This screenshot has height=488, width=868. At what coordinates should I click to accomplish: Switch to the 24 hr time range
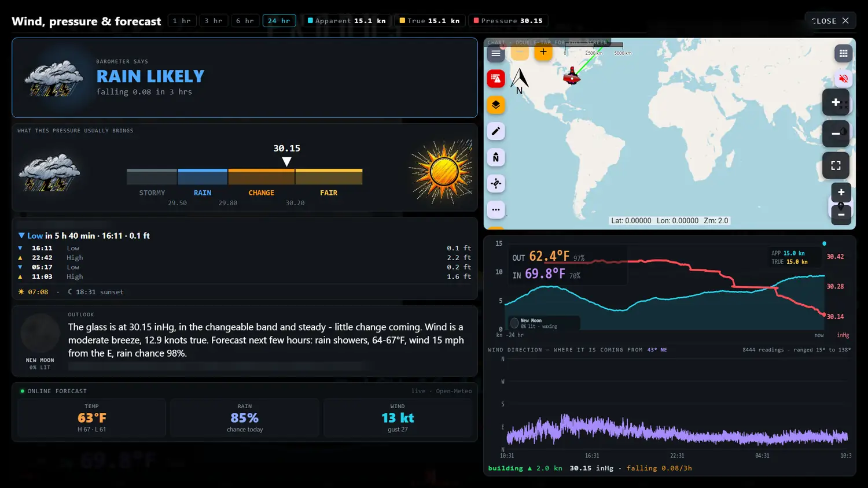[x=279, y=21]
